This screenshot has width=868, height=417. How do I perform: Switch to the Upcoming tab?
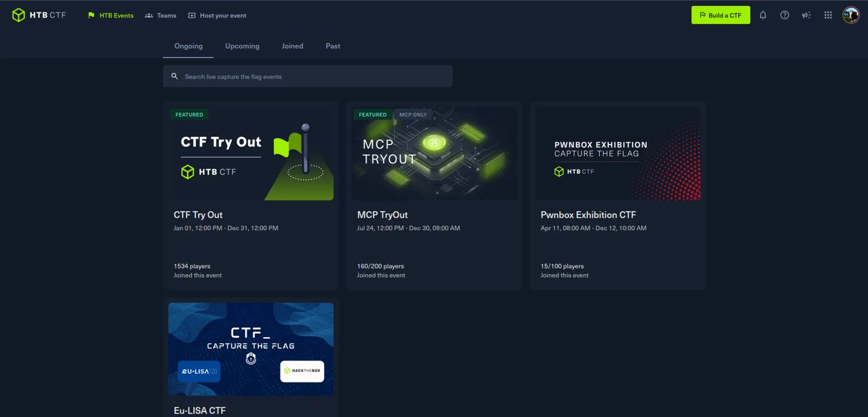242,46
